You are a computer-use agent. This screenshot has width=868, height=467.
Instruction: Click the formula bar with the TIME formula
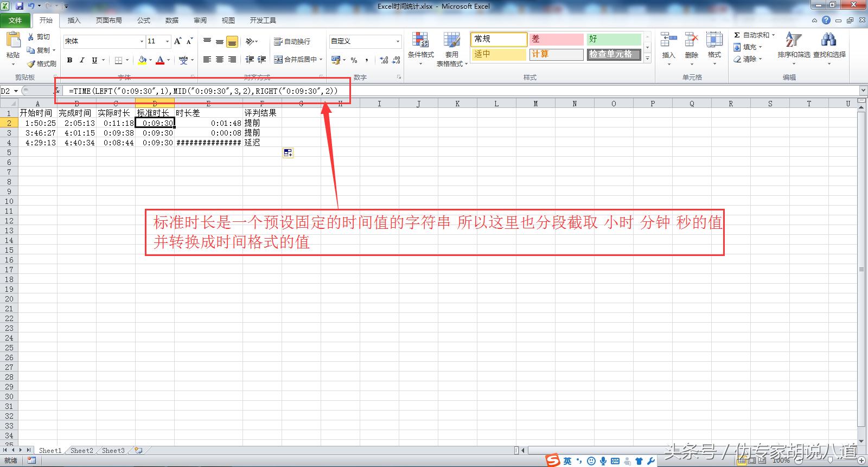click(x=462, y=91)
